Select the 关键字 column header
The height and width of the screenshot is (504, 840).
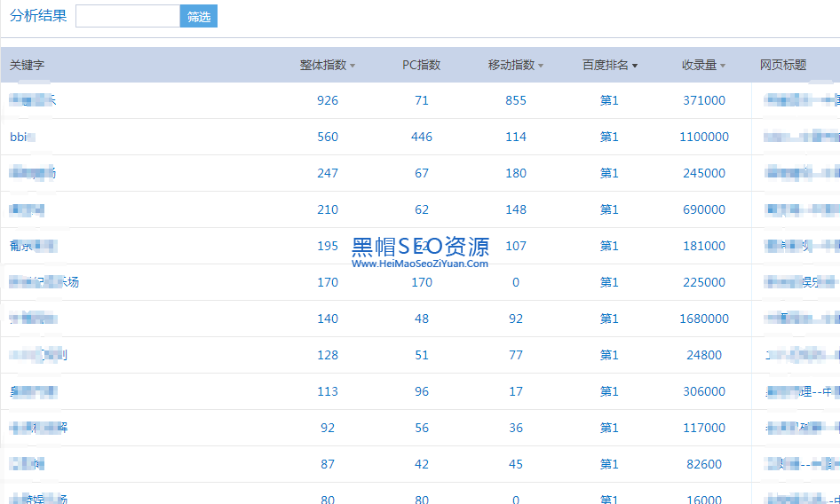[28, 65]
